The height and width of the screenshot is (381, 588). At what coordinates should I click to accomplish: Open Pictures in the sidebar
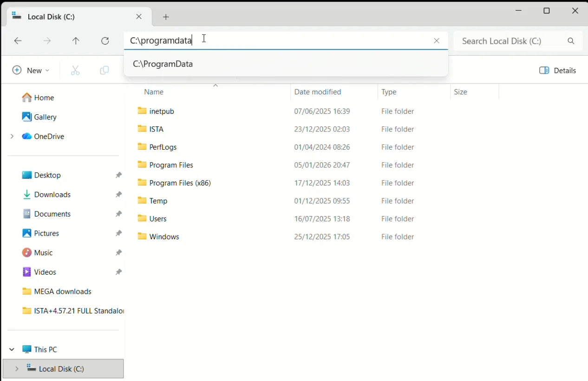(40, 233)
